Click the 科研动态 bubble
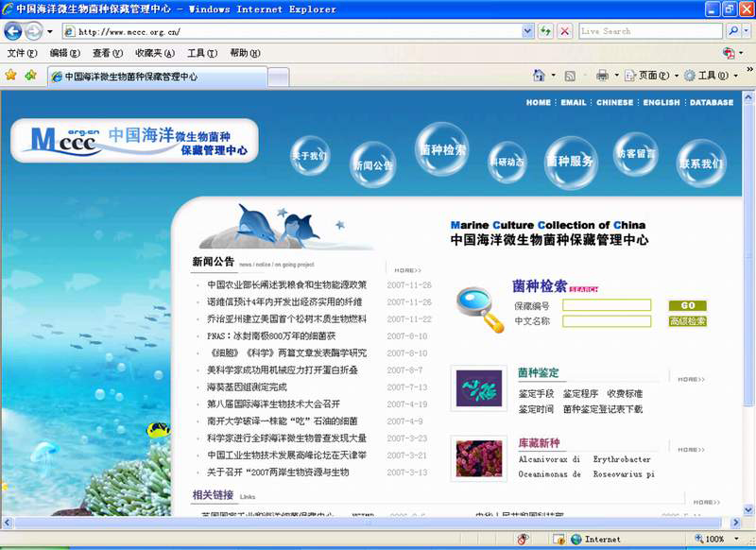Screen dimensions: 756x550 click(x=507, y=162)
